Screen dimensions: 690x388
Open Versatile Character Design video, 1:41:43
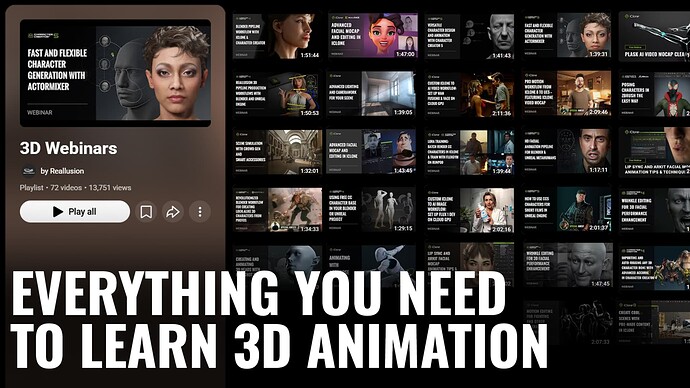click(470, 36)
